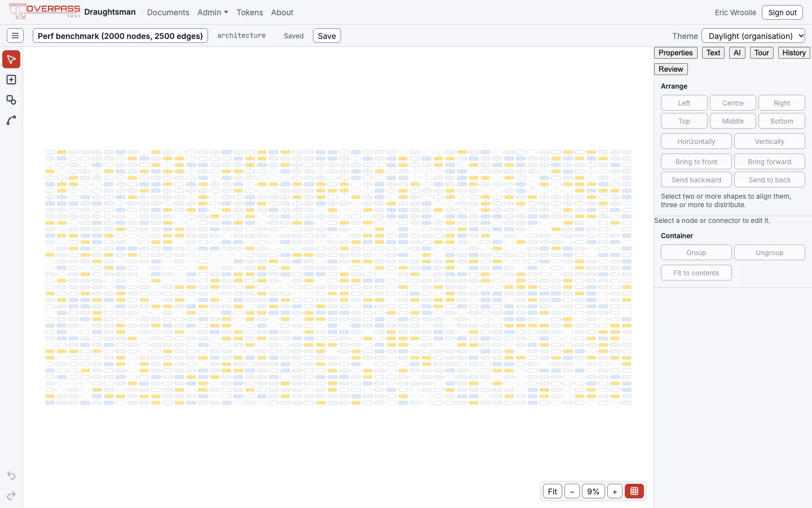Viewport: 812px width, 508px height.
Task: Open the Tour tab
Action: (x=762, y=52)
